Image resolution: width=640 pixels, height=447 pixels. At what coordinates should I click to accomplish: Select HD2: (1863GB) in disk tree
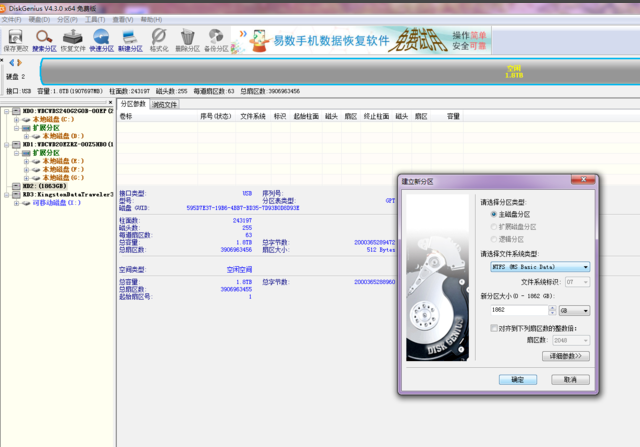(44, 186)
